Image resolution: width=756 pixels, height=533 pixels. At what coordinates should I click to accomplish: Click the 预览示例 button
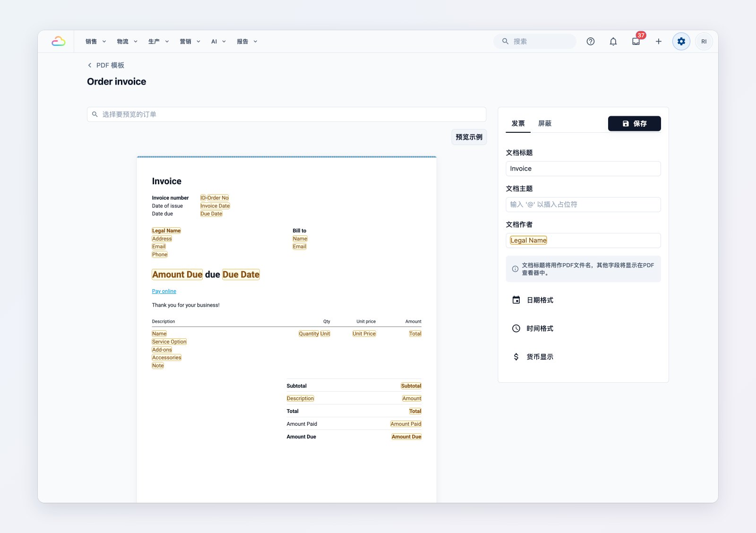pyautogui.click(x=469, y=137)
